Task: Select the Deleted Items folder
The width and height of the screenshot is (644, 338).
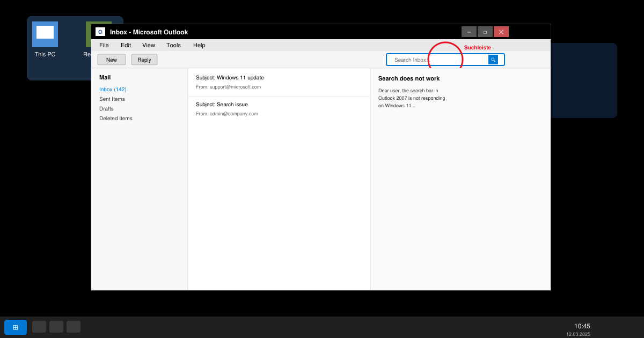Action: [116, 119]
